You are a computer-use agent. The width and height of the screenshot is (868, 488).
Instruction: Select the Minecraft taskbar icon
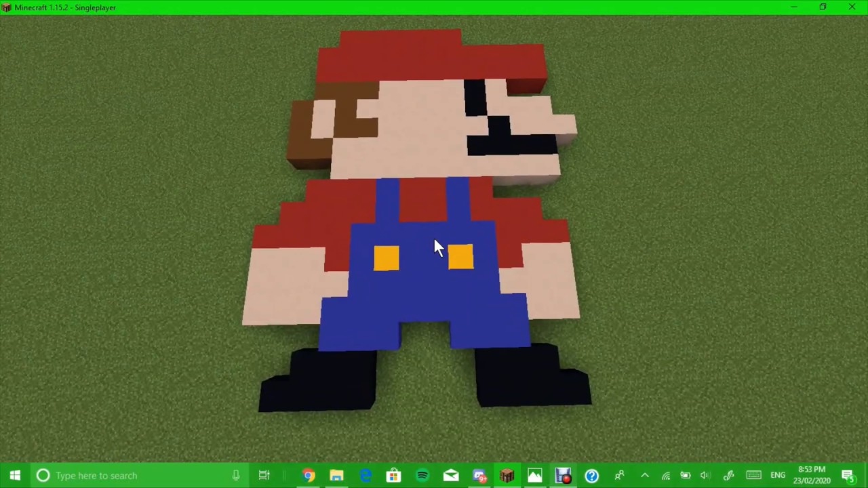507,475
